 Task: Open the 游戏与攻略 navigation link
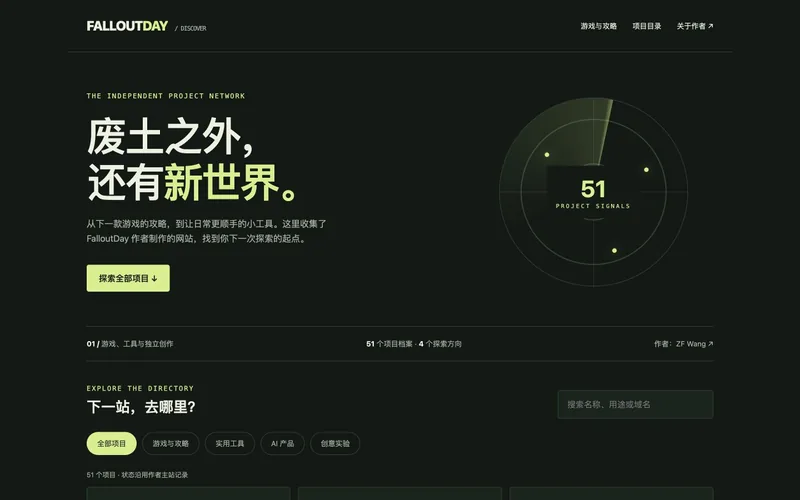click(x=598, y=26)
